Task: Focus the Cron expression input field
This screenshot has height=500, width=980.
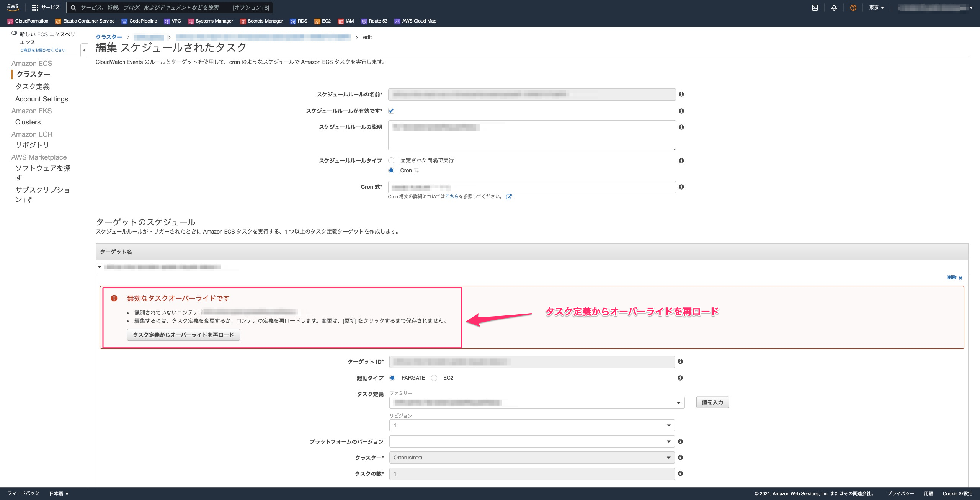Action: 532,187
